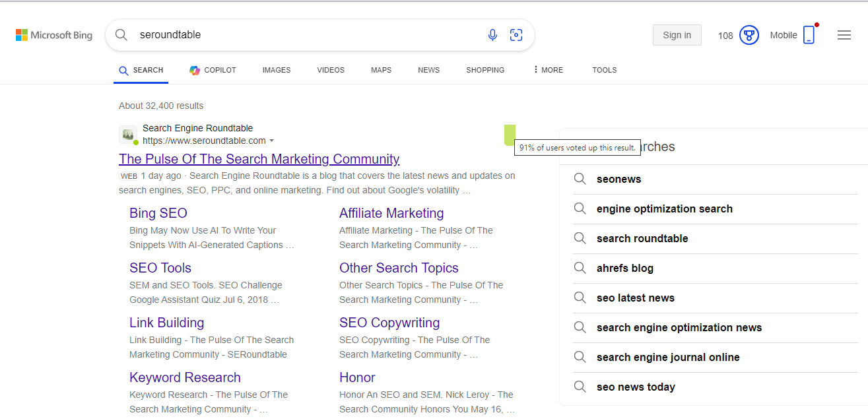Open the Tools filter options
This screenshot has width=868, height=419.
(x=604, y=70)
